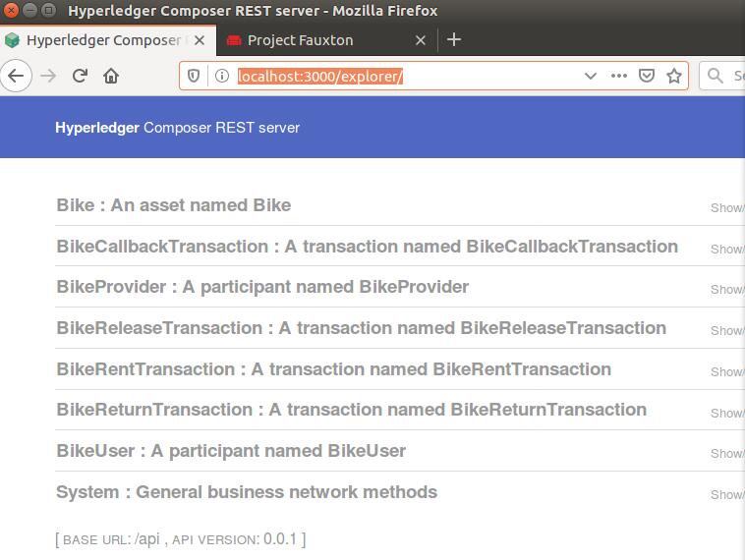Screen dimensions: 745x560
Task: Click Show/Hide for the Bike row
Action: [727, 207]
